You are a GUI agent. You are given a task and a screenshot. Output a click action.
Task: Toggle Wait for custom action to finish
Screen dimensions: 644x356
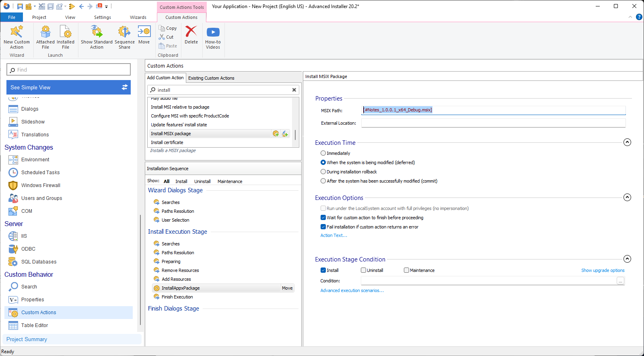(x=323, y=218)
